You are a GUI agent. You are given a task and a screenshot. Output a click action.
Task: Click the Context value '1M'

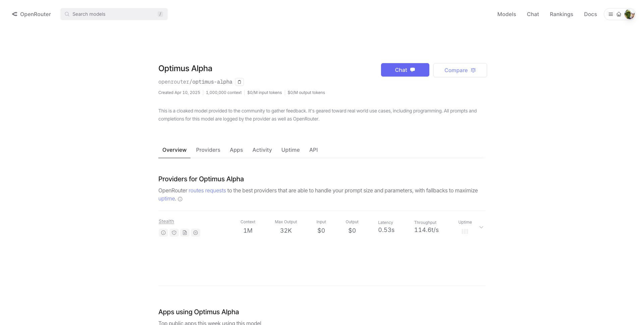(x=248, y=231)
